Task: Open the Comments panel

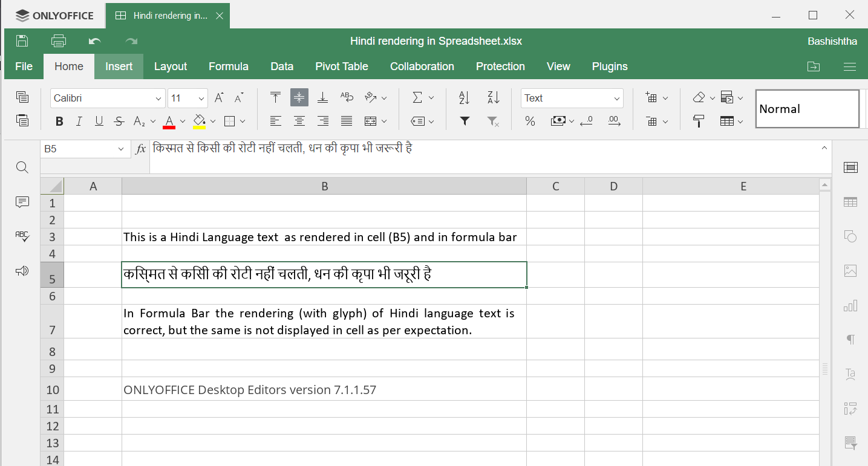Action: pyautogui.click(x=22, y=202)
